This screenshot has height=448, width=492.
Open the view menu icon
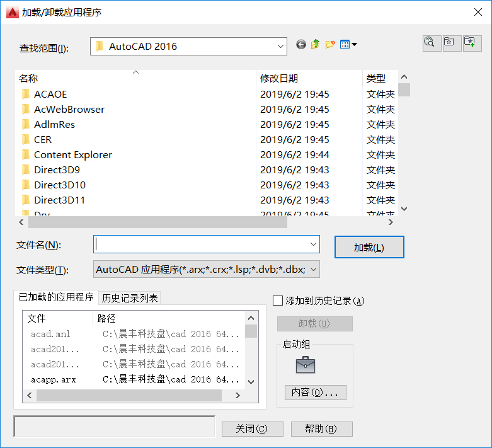348,44
